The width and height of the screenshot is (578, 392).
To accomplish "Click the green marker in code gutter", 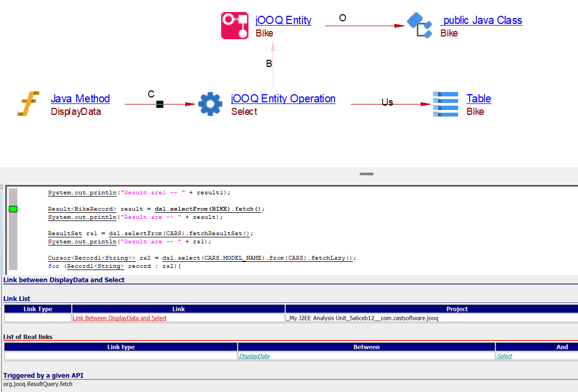I will click(x=13, y=209).
